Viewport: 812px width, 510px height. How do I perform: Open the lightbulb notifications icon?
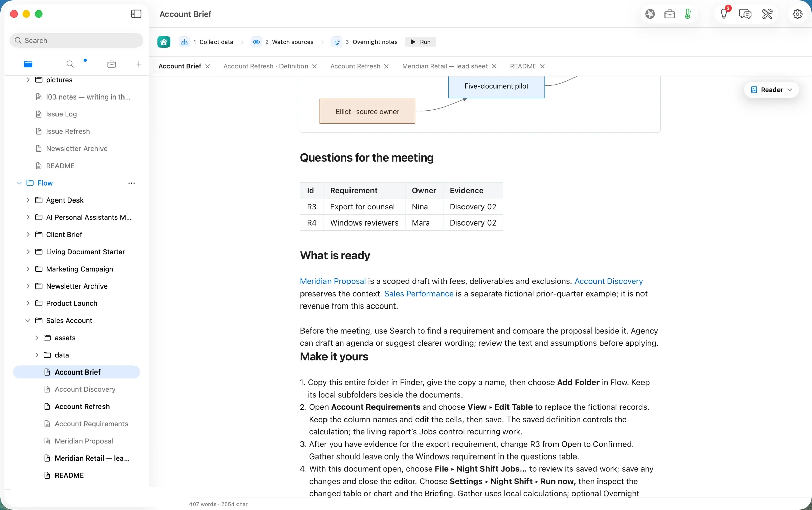724,14
